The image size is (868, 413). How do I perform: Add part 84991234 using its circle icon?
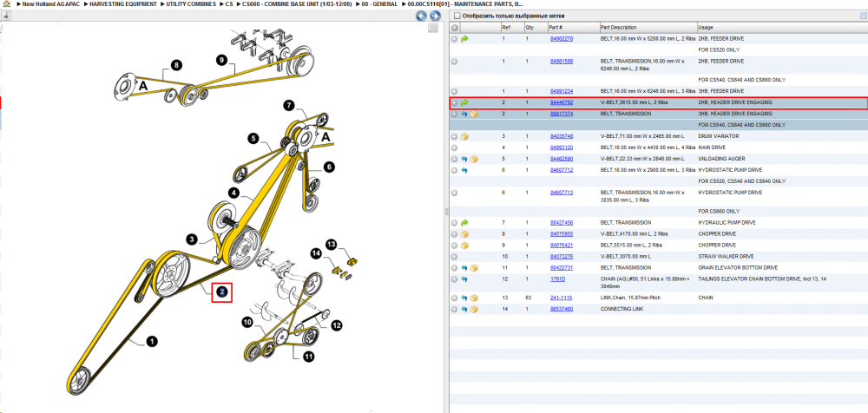coord(455,91)
